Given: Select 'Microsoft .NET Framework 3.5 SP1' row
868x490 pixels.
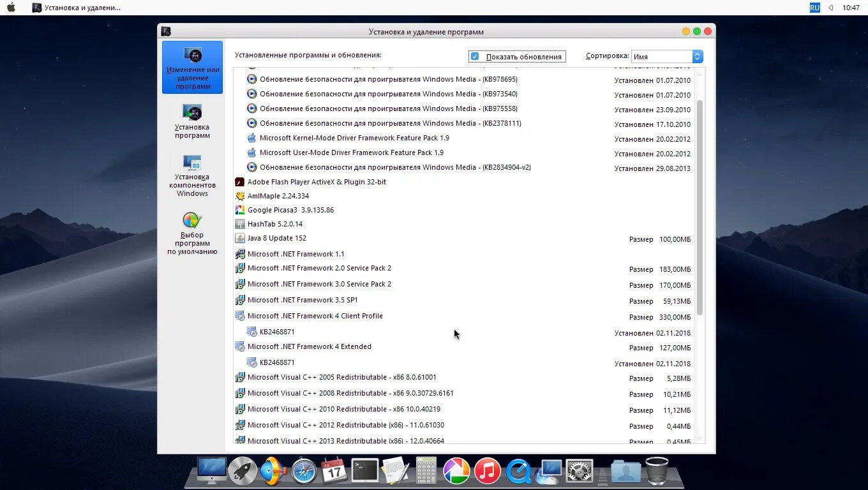Looking at the screenshot, I should [x=463, y=301].
